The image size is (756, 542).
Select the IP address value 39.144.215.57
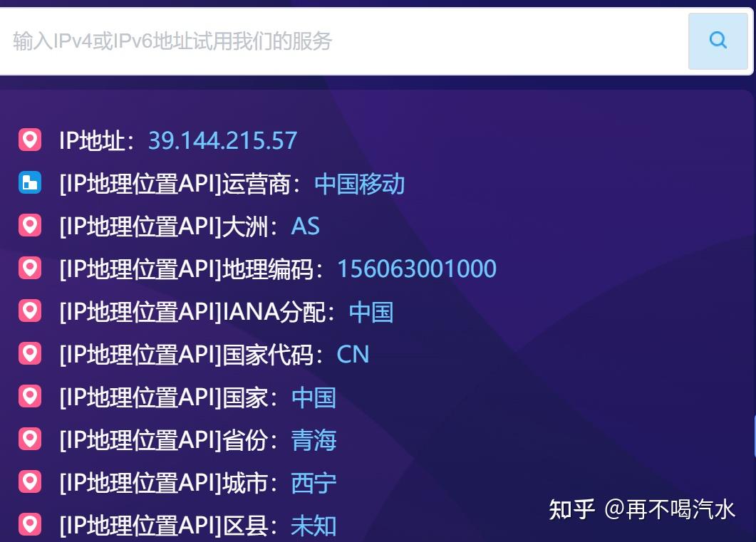pos(223,141)
